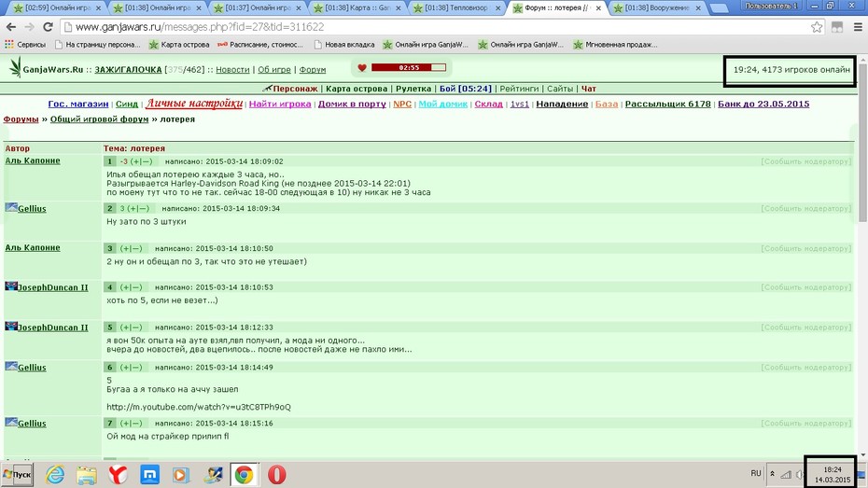Image resolution: width=868 pixels, height=488 pixels.
Task: Open the NPC link
Action: tap(402, 104)
